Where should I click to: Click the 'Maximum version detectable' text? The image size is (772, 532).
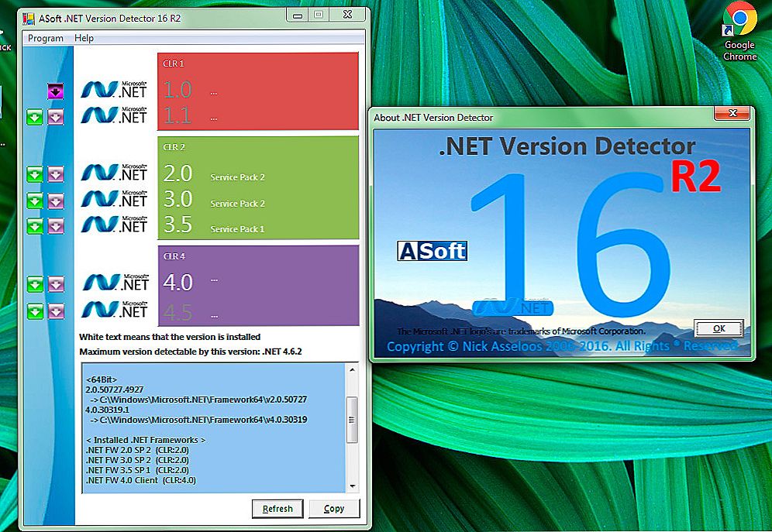pyautogui.click(x=191, y=352)
